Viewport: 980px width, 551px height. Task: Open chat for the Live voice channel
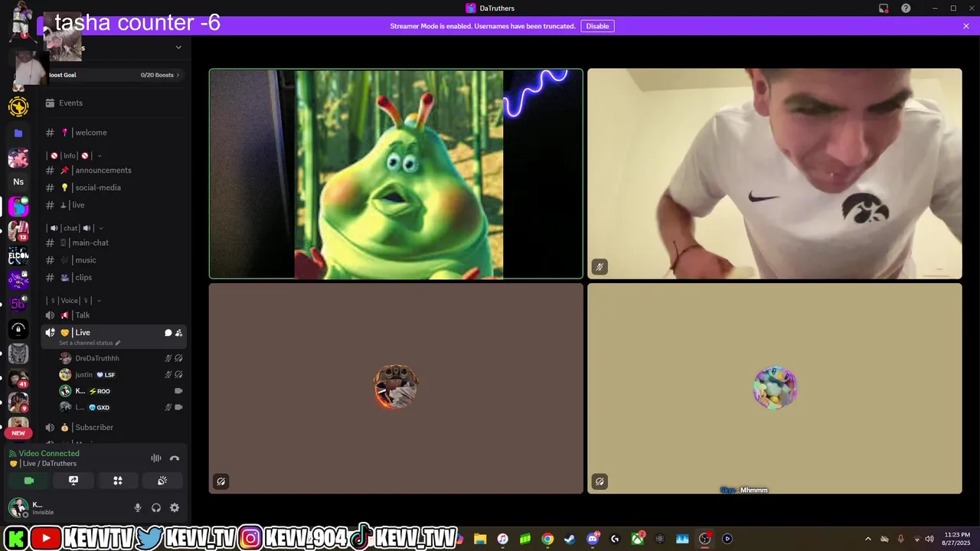[168, 333]
